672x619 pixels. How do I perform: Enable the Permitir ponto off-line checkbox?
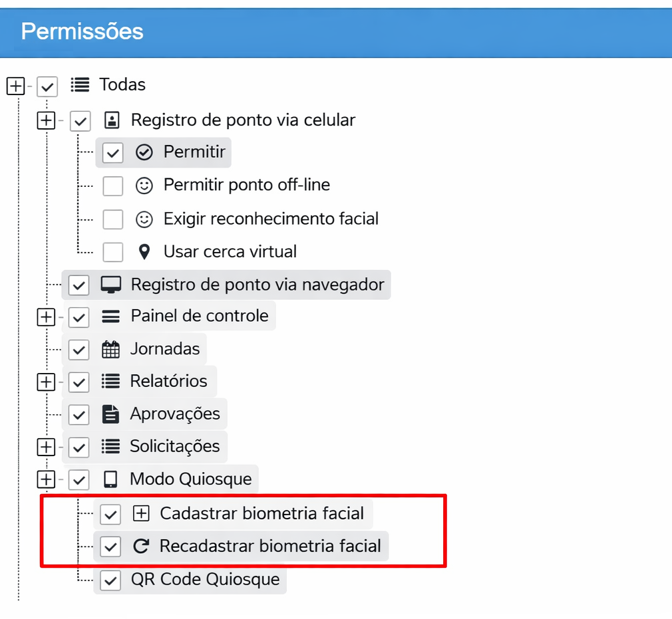point(113,186)
